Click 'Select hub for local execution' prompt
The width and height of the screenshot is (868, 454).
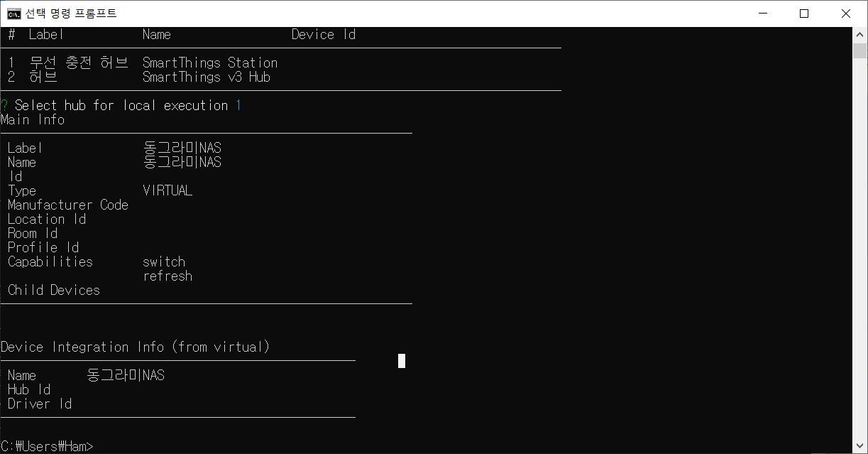pyautogui.click(x=121, y=105)
